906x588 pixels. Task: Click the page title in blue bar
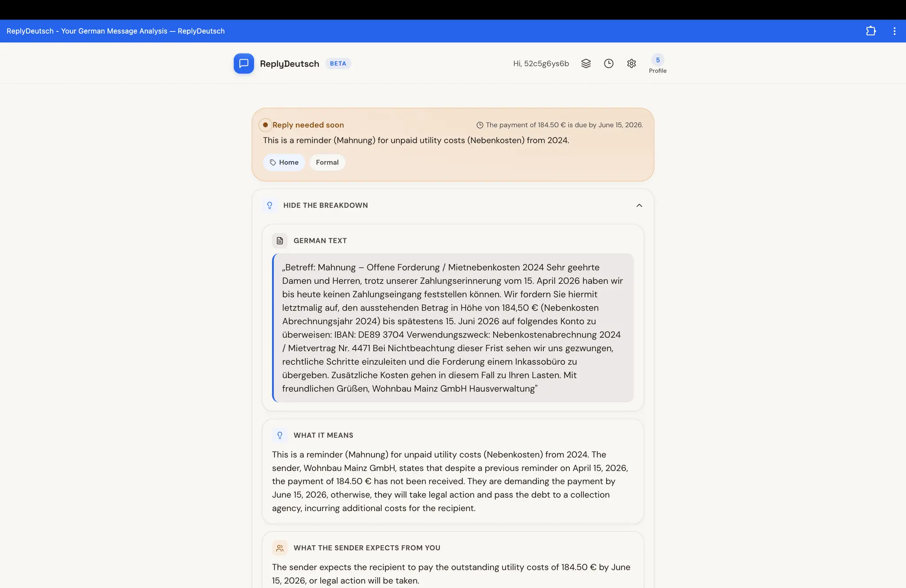pos(115,31)
